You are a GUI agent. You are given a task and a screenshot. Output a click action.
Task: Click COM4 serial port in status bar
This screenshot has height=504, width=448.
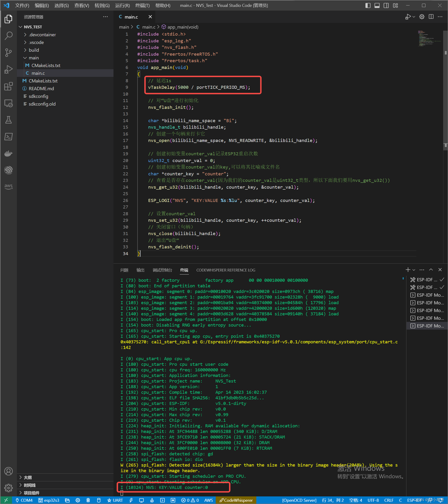[24, 500]
